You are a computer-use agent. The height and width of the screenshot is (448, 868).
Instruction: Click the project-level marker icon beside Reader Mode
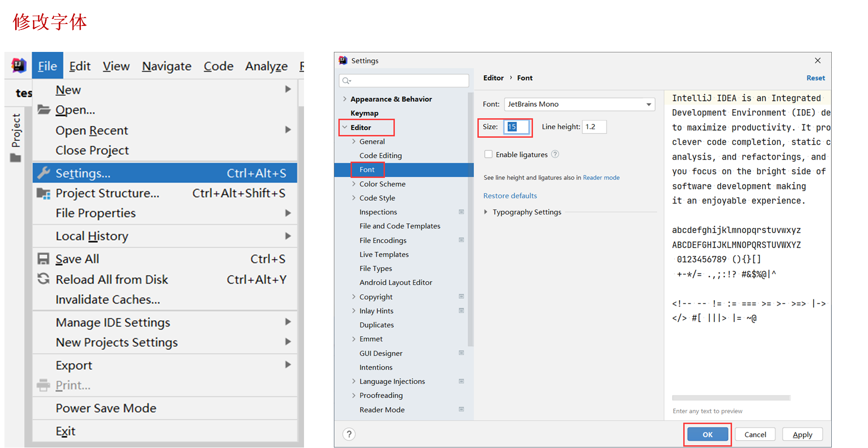(x=461, y=409)
